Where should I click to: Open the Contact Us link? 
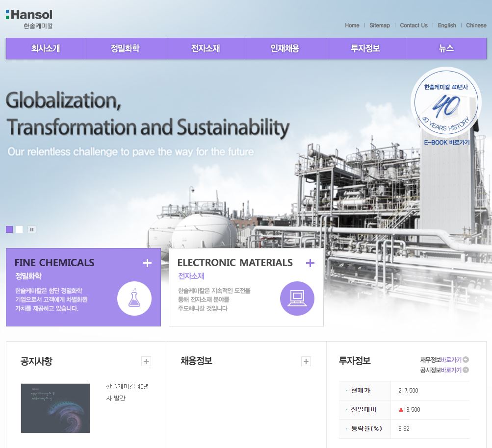(x=414, y=25)
